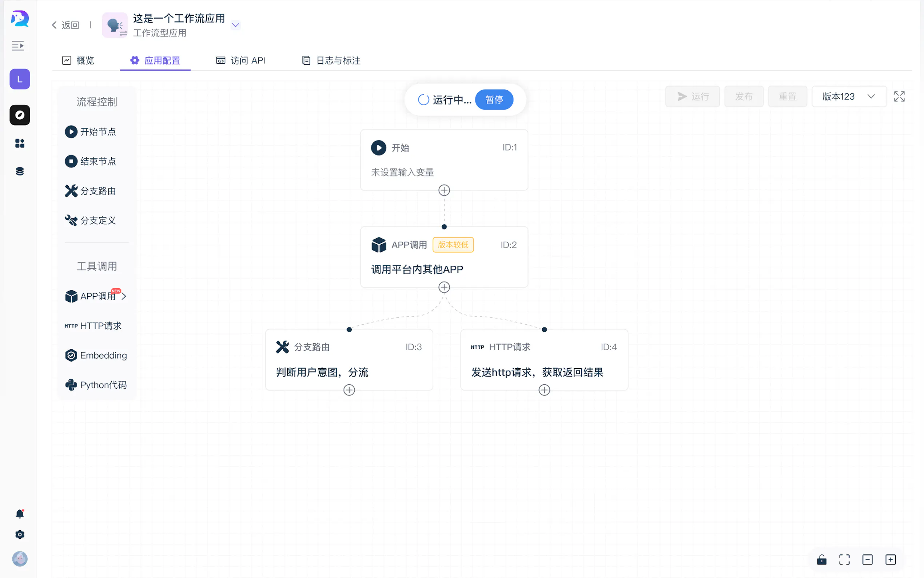Switch to the 访问 API tab
Image resolution: width=924 pixels, height=578 pixels.
click(241, 60)
